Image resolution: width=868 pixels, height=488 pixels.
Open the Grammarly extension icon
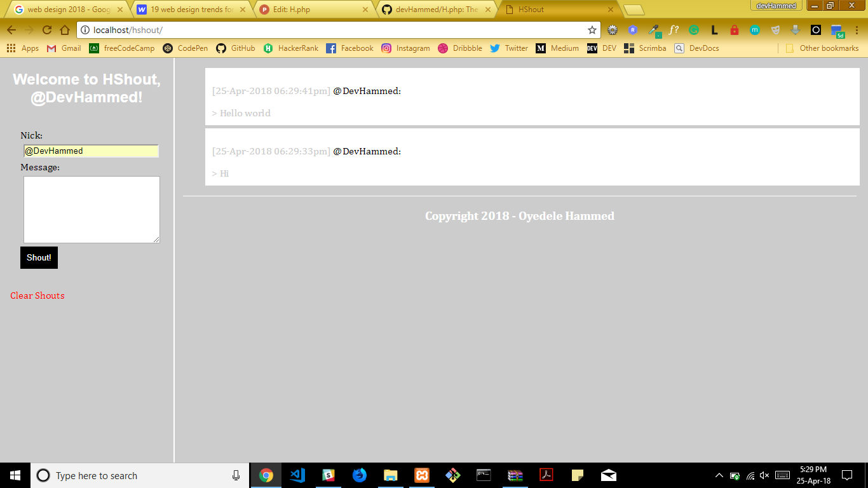(x=694, y=30)
